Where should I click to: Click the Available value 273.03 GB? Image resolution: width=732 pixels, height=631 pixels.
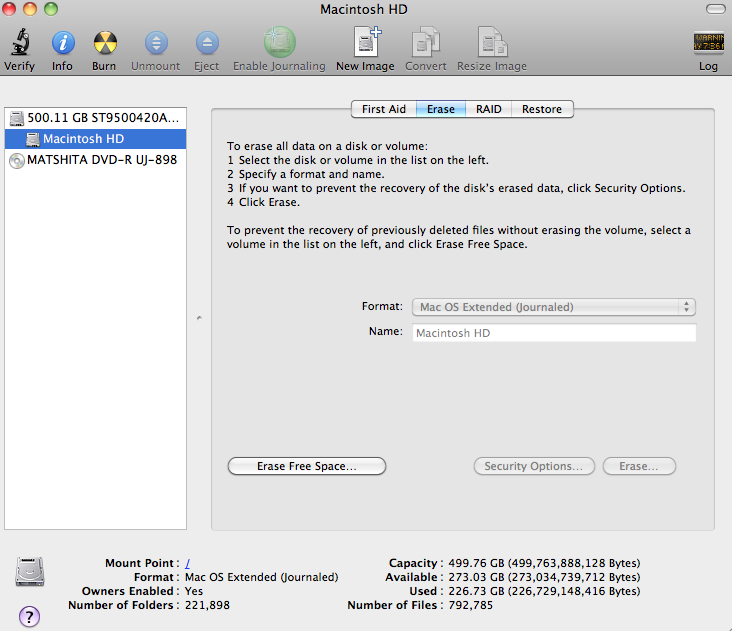tap(544, 577)
